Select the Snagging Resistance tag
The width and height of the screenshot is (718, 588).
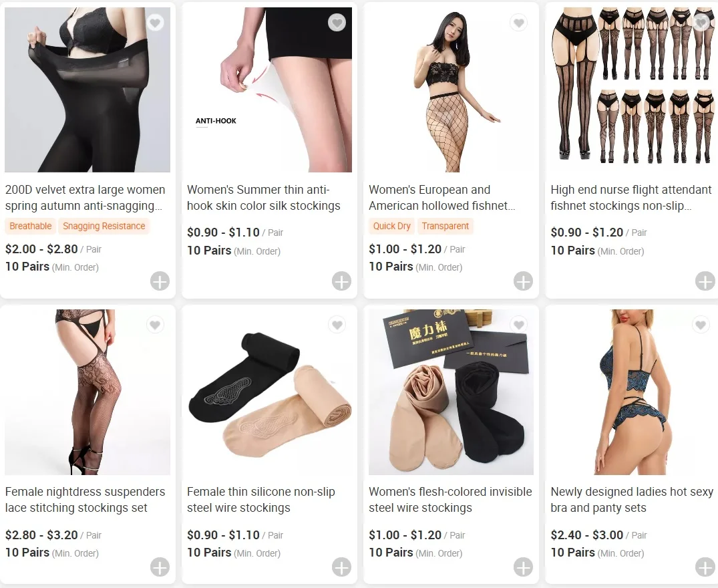tap(104, 227)
